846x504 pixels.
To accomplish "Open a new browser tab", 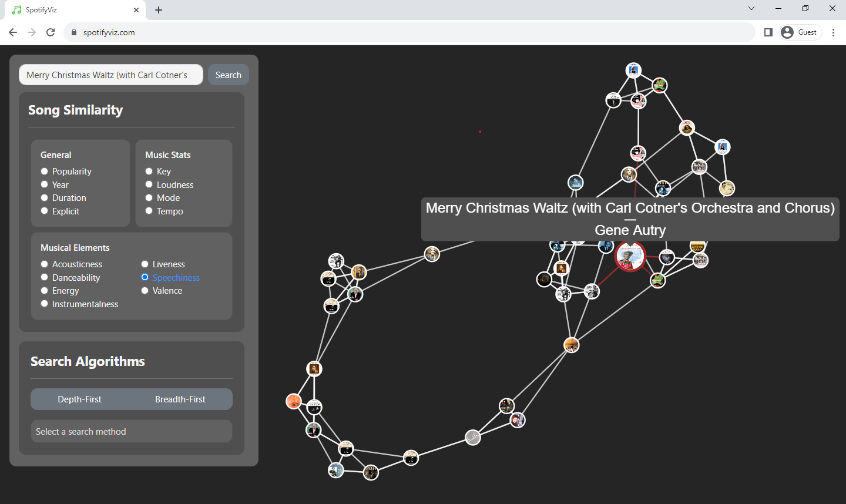I will (159, 10).
